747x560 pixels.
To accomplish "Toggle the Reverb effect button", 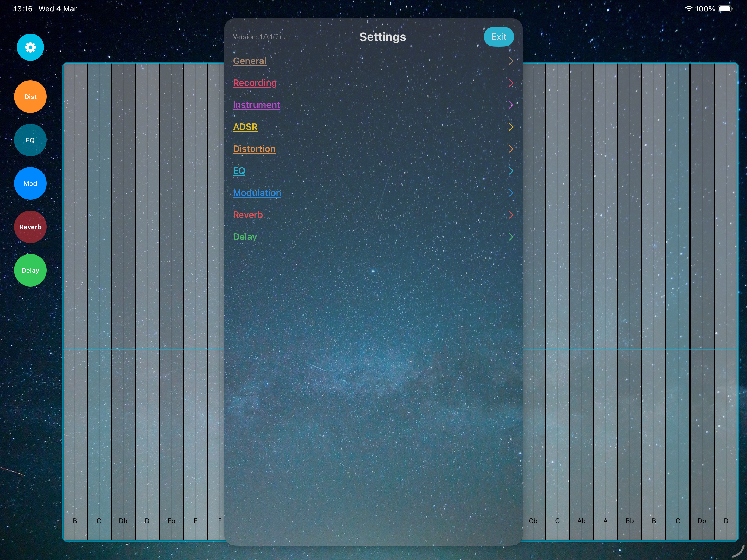I will (x=30, y=227).
